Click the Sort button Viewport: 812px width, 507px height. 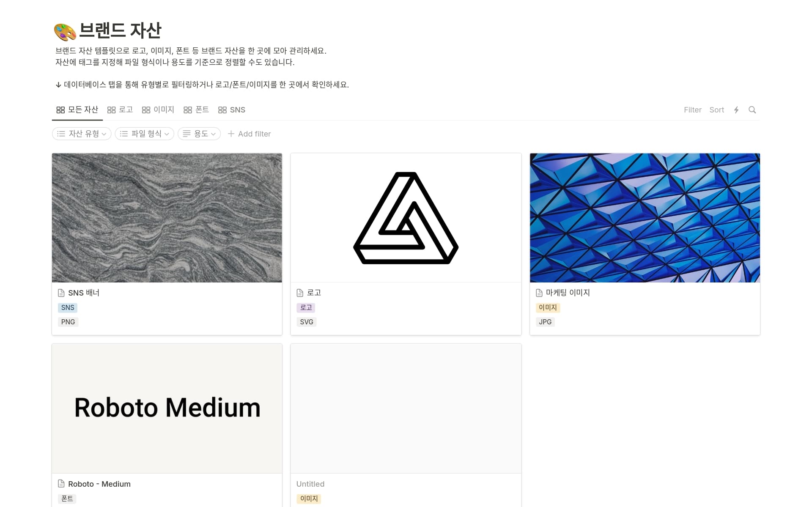click(716, 110)
